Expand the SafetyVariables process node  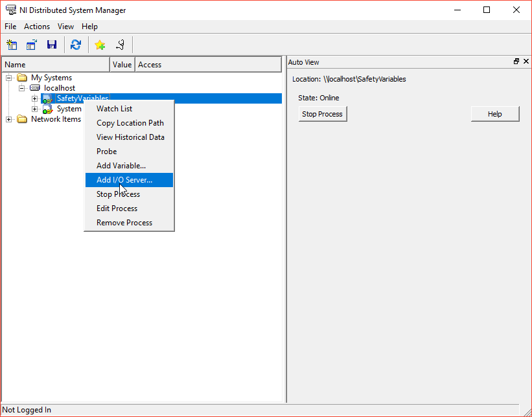pyautogui.click(x=34, y=98)
